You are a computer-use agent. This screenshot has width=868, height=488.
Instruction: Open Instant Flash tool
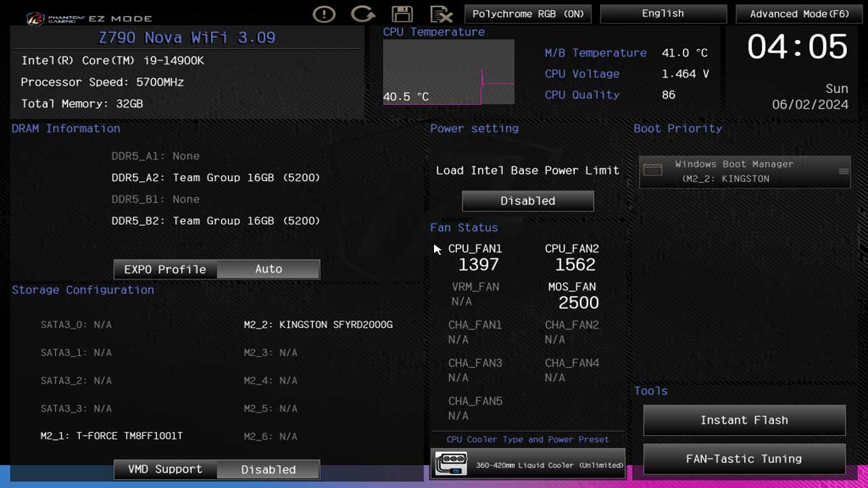[x=744, y=420]
